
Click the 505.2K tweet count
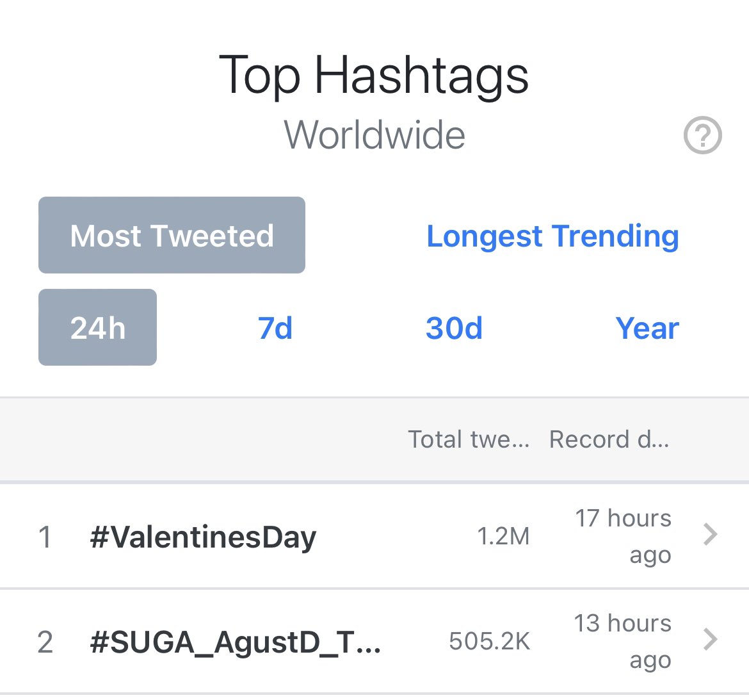point(490,641)
